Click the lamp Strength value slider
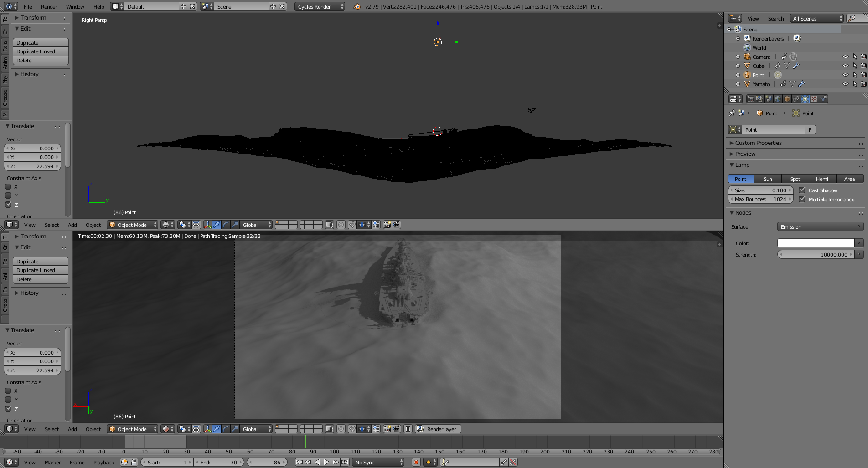Viewport: 868px width, 468px height. pos(816,254)
